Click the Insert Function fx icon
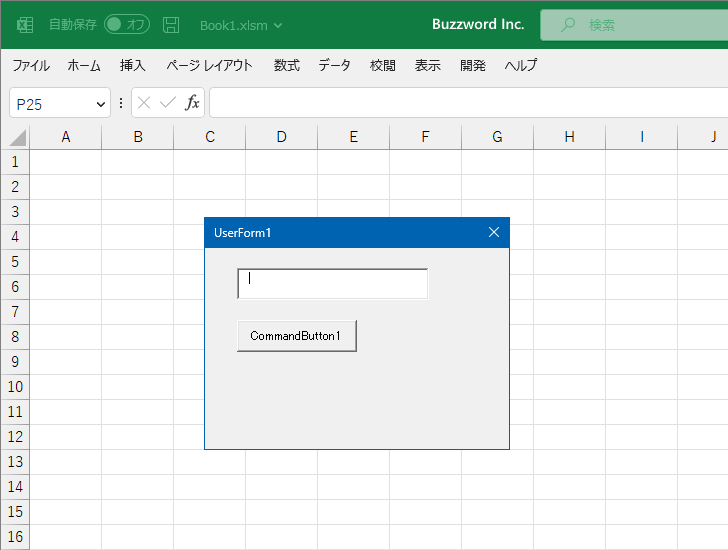The image size is (728, 550). click(x=192, y=103)
